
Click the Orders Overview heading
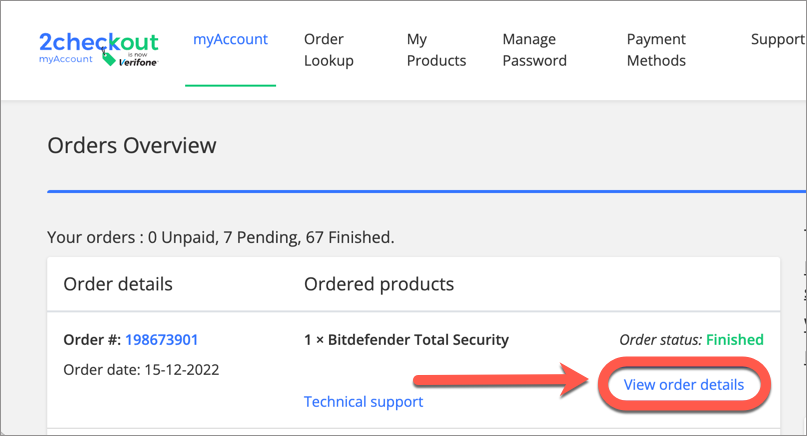(132, 146)
